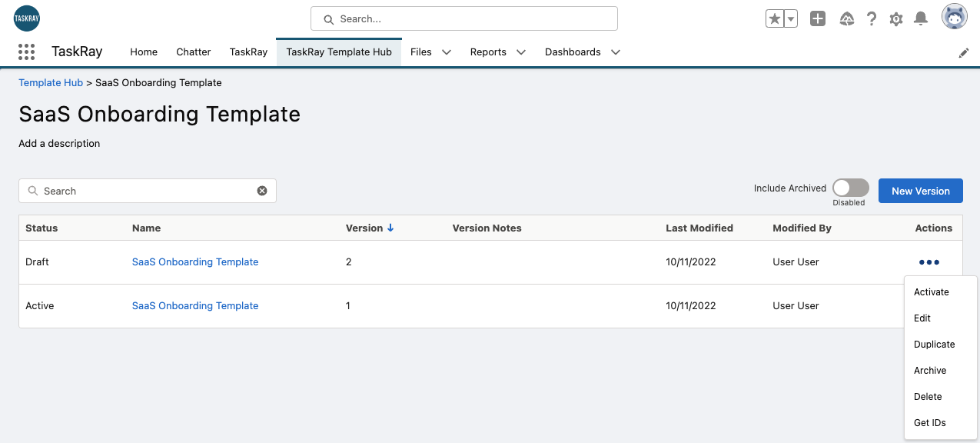Expand the Reports tab dropdown chevron
This screenshot has width=980, height=443.
click(x=520, y=52)
